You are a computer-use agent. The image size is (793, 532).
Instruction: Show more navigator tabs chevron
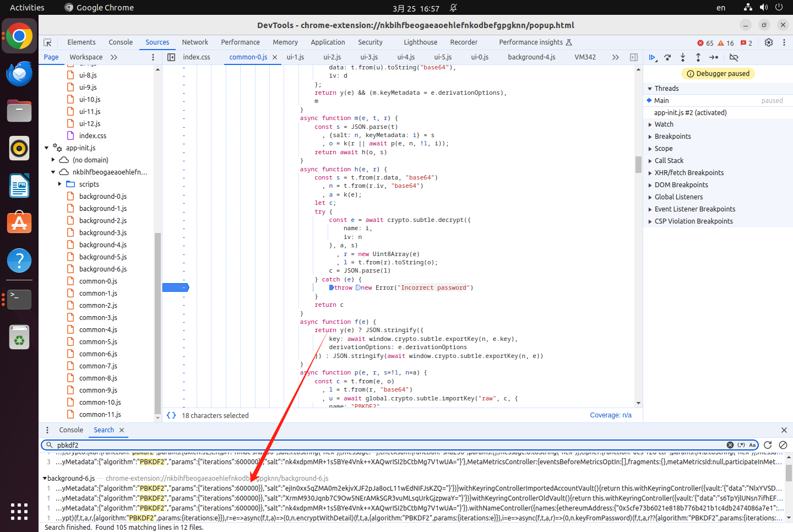[x=114, y=57]
